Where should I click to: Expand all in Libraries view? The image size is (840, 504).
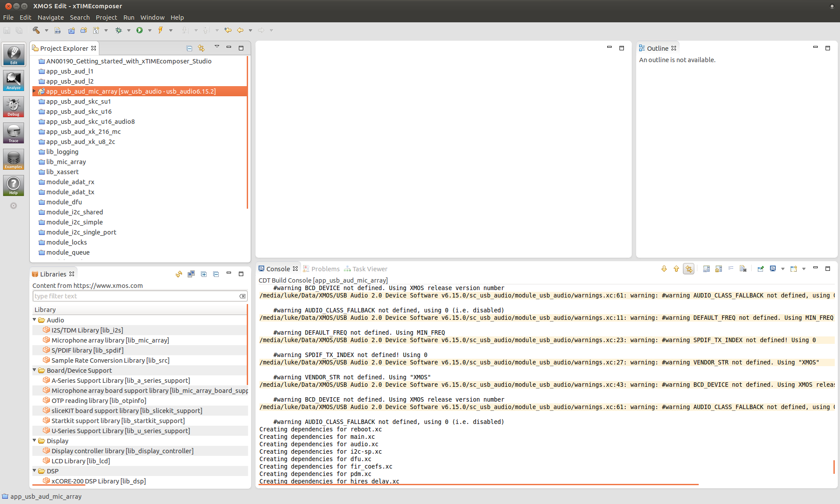[x=204, y=274]
